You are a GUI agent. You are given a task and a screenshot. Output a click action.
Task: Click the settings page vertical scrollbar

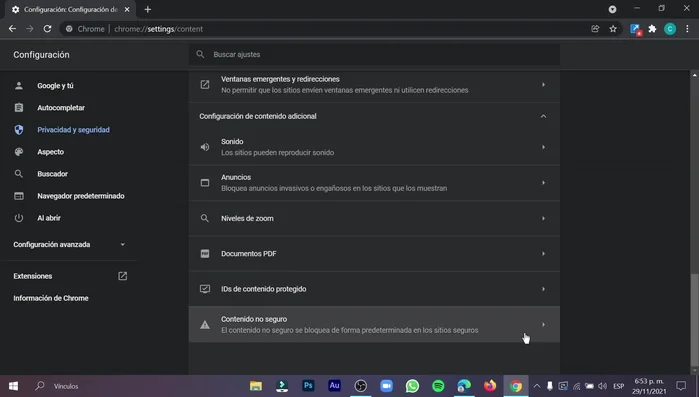click(695, 319)
